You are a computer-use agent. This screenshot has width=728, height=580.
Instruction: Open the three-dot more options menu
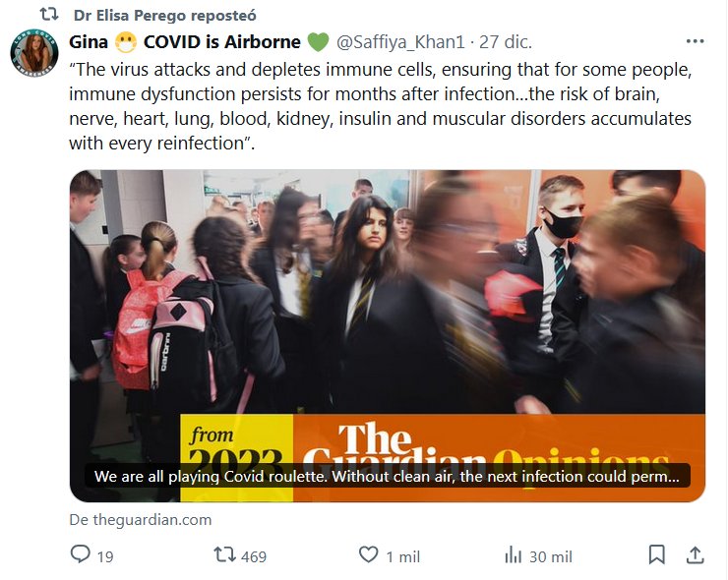click(x=695, y=41)
